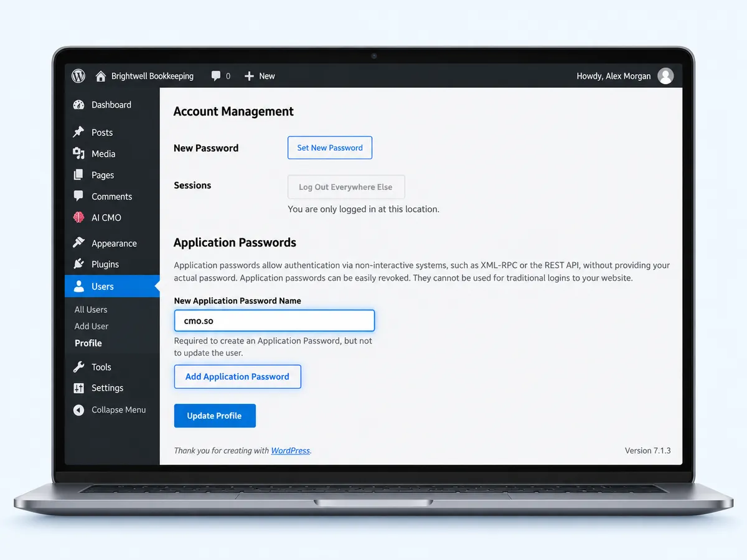This screenshot has height=560, width=747.
Task: Click the AI CMO brain icon
Action: 78,217
